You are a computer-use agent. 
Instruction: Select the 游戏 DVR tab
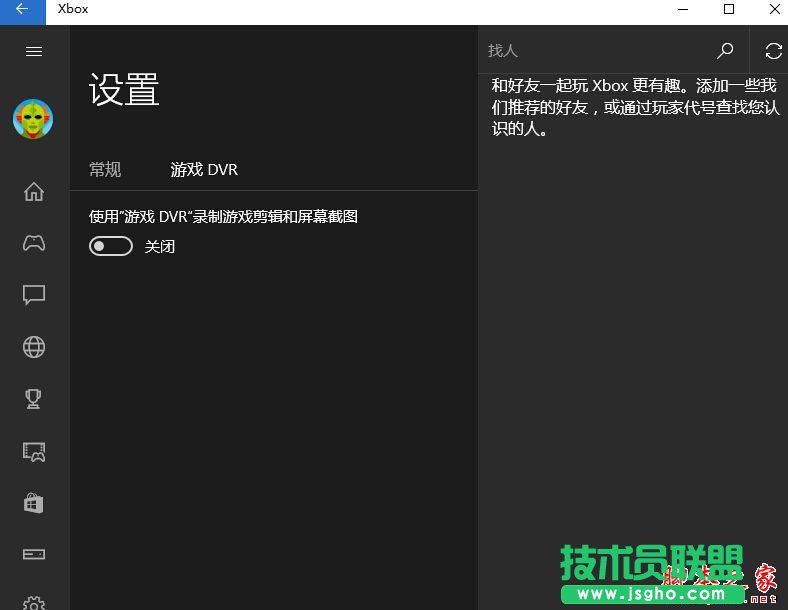tap(204, 170)
